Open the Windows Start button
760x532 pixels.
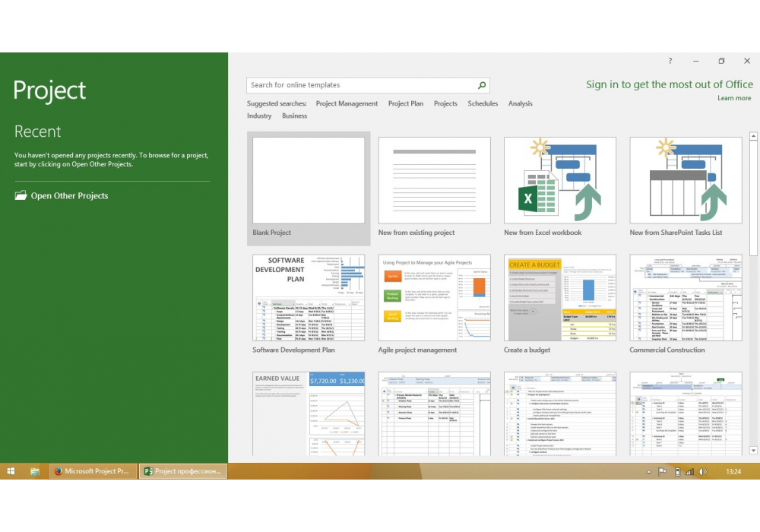11,471
